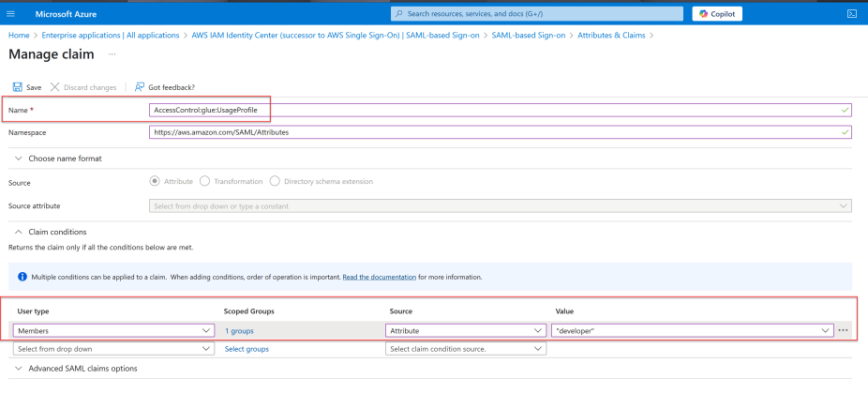Open Copilot from the header

(717, 14)
